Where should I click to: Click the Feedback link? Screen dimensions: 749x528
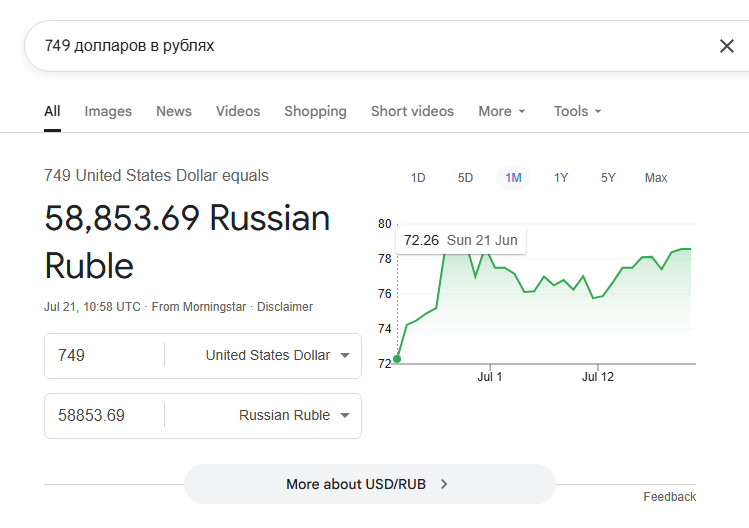(669, 497)
